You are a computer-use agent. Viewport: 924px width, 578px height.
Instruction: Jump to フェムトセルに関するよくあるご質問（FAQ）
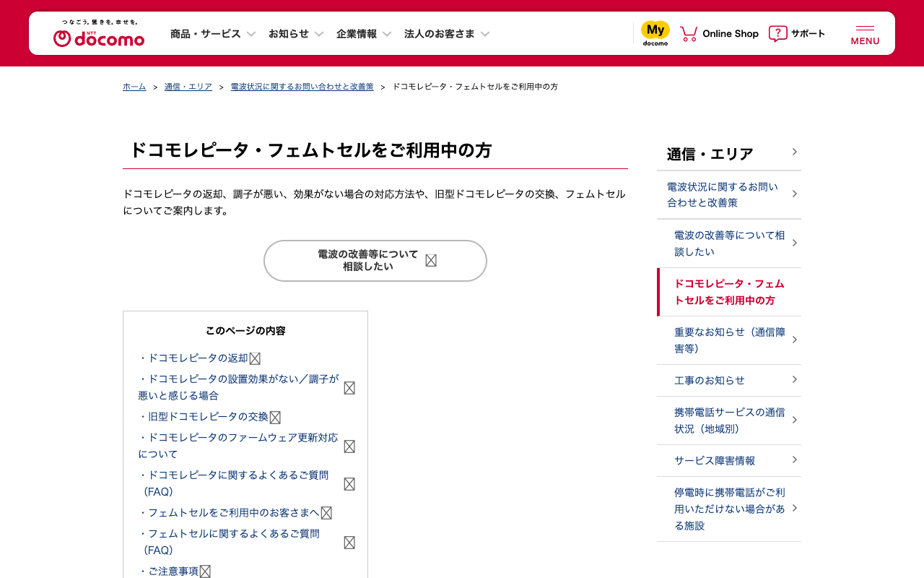230,542
